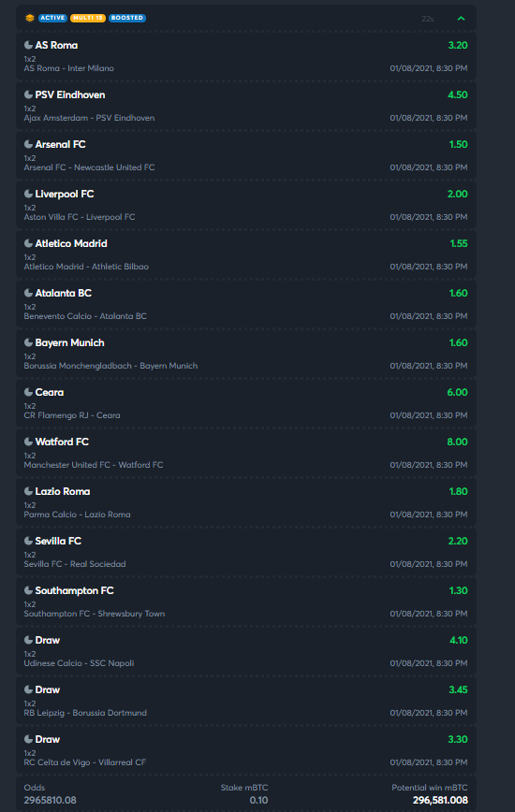515x812 pixels.
Task: Click the pending icon next to Liverpool FC
Action: point(28,194)
